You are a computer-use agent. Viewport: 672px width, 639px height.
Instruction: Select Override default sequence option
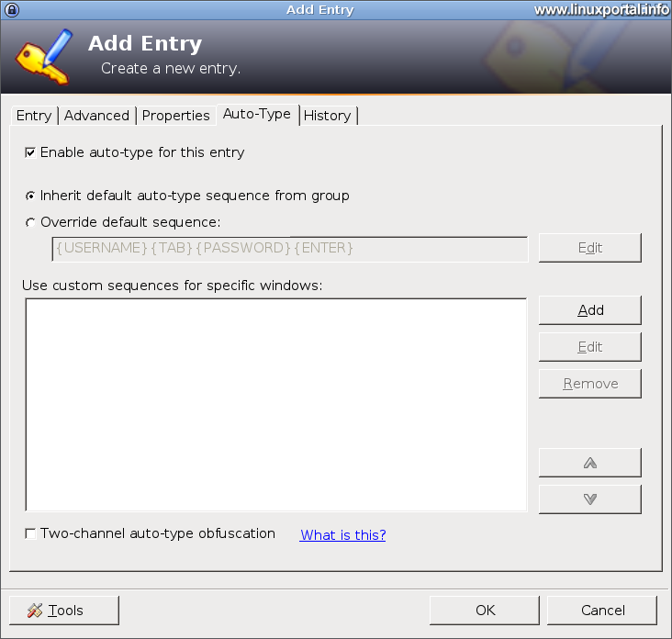click(30, 222)
